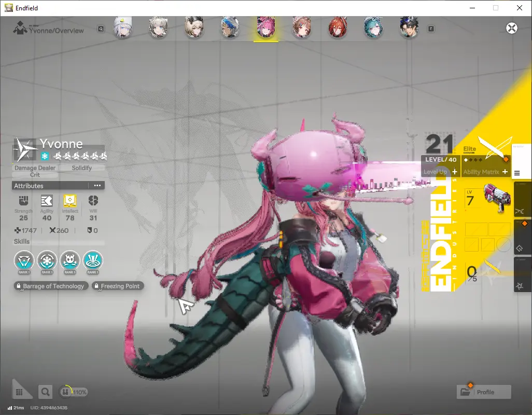Open the fourth skill icon with burst emblem
Image resolution: width=532 pixels, height=415 pixels.
[93, 261]
